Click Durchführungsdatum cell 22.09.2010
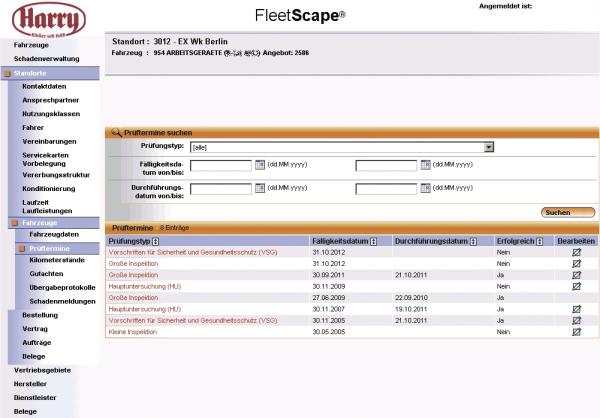The height and width of the screenshot is (418, 600). pyautogui.click(x=411, y=298)
